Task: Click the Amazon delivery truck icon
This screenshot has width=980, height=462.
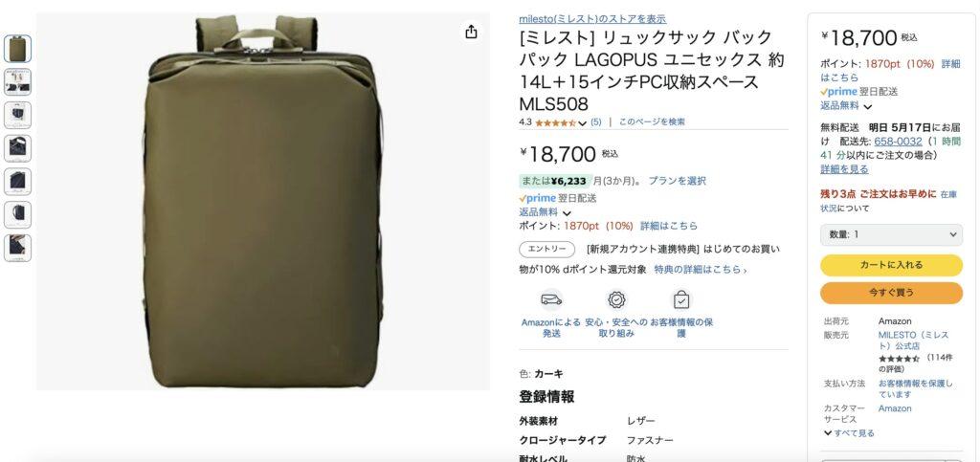Action: [x=551, y=300]
